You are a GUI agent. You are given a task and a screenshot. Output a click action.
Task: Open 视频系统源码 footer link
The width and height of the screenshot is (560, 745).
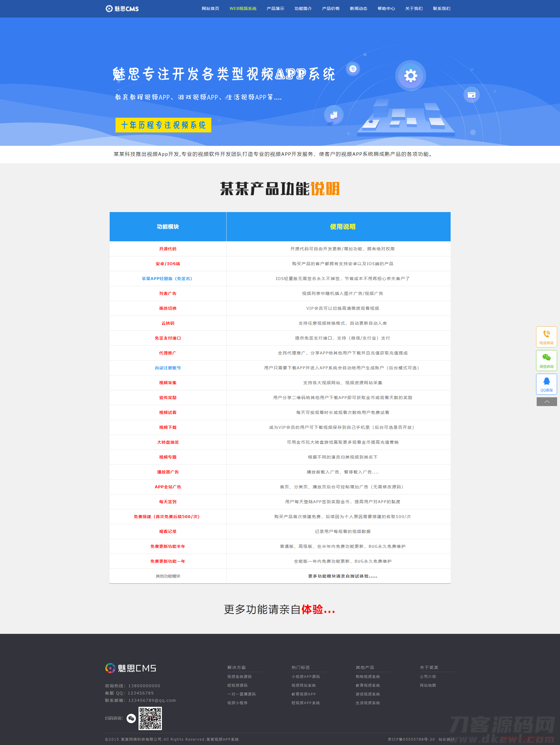pyautogui.click(x=239, y=677)
